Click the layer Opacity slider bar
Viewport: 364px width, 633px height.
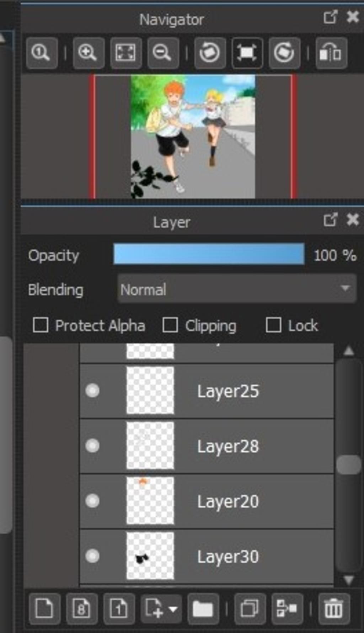click(209, 254)
